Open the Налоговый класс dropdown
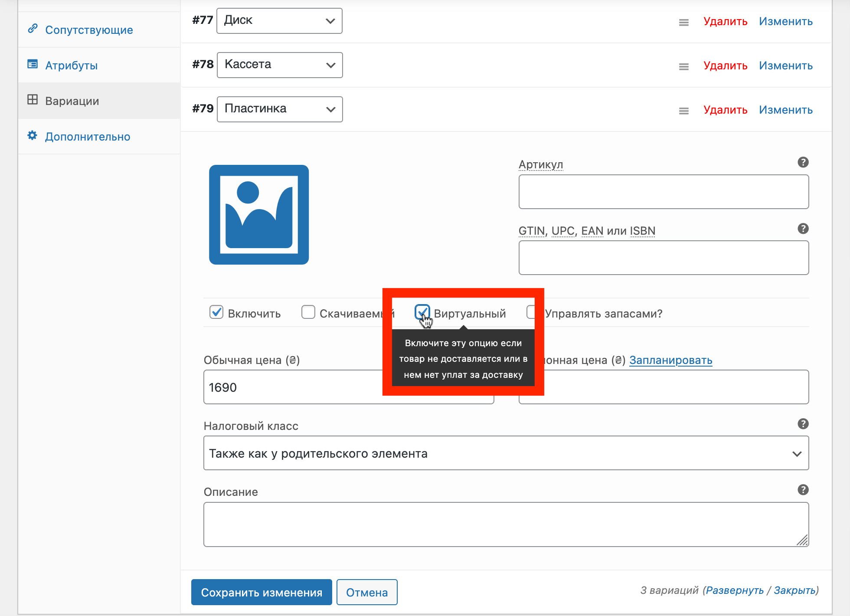This screenshot has width=850, height=616. point(506,453)
